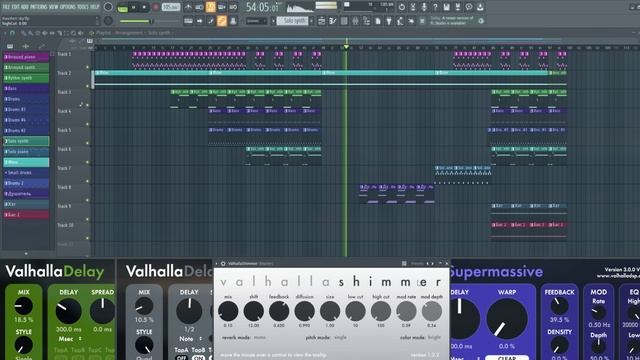Toggle the wait for input icon
Image resolution: width=640 pixels, height=360 pixels.
coord(199,7)
